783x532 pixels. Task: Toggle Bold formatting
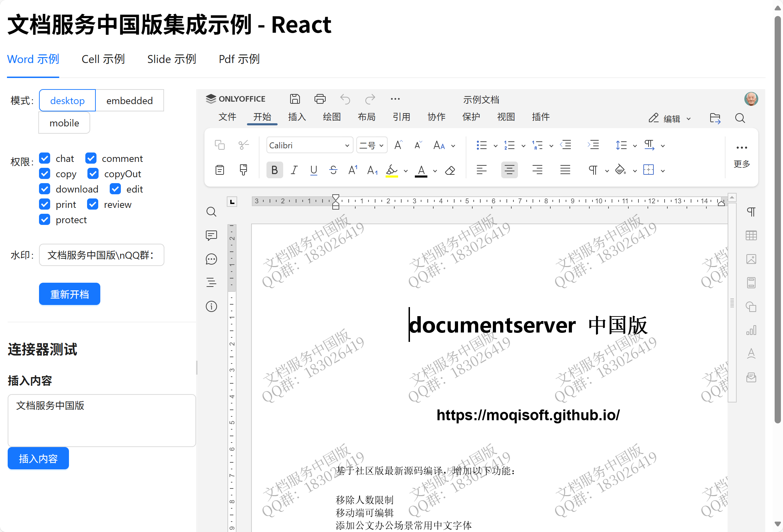(x=274, y=170)
